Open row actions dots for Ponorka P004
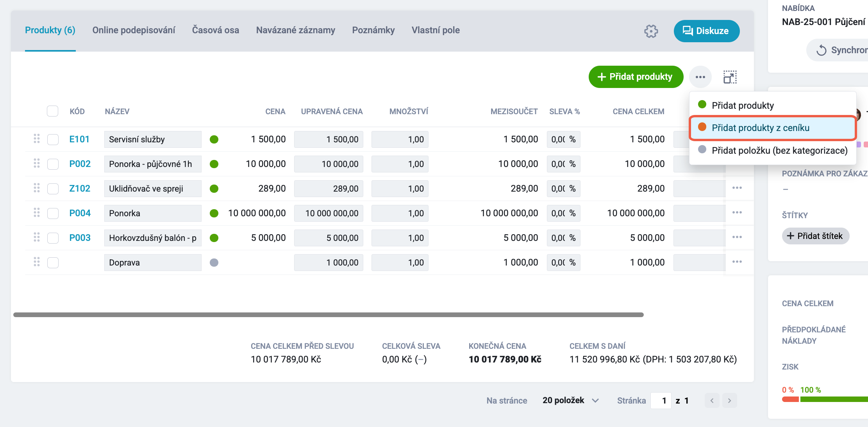Image resolution: width=868 pixels, height=427 pixels. [x=737, y=212]
